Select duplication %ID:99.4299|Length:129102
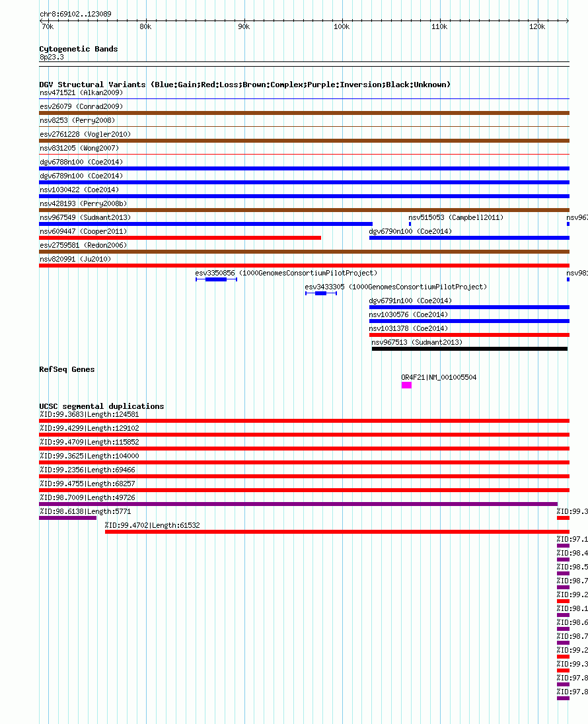The width and height of the screenshot is (588, 724). pyautogui.click(x=90, y=429)
